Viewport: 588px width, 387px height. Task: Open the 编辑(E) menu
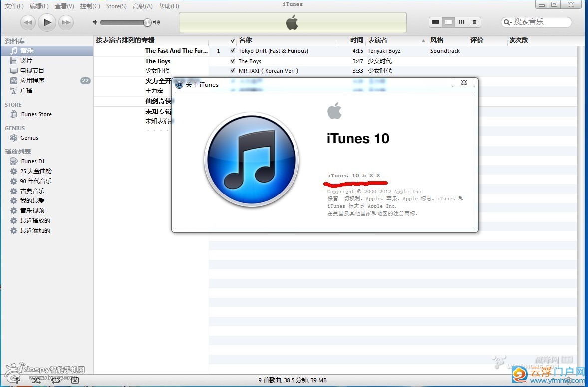(39, 6)
